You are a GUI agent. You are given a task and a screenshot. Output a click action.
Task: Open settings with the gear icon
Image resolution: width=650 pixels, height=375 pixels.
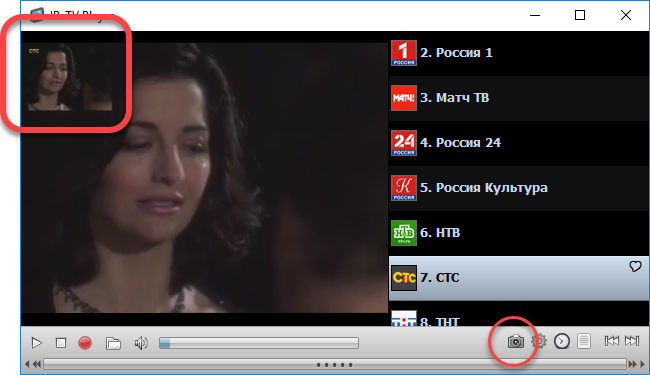(x=539, y=341)
